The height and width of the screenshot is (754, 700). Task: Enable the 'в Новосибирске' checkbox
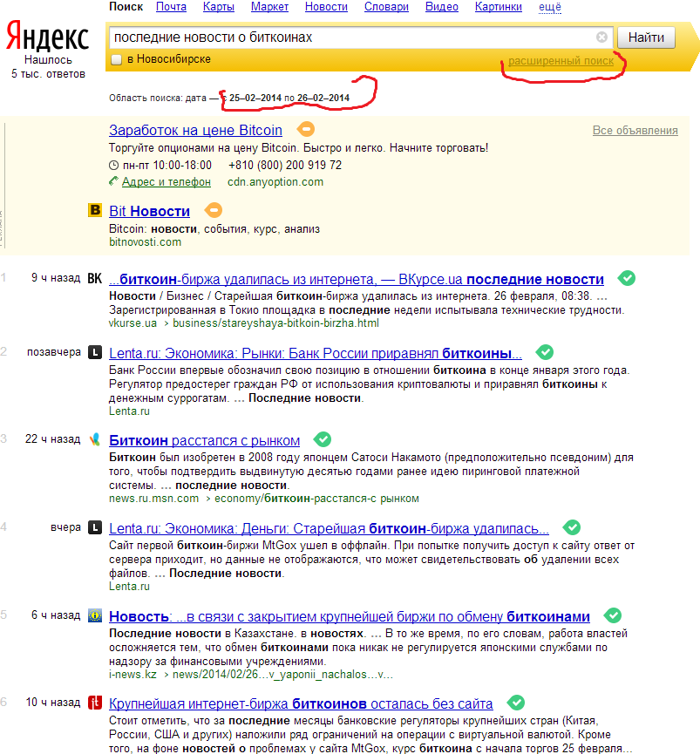[116, 59]
